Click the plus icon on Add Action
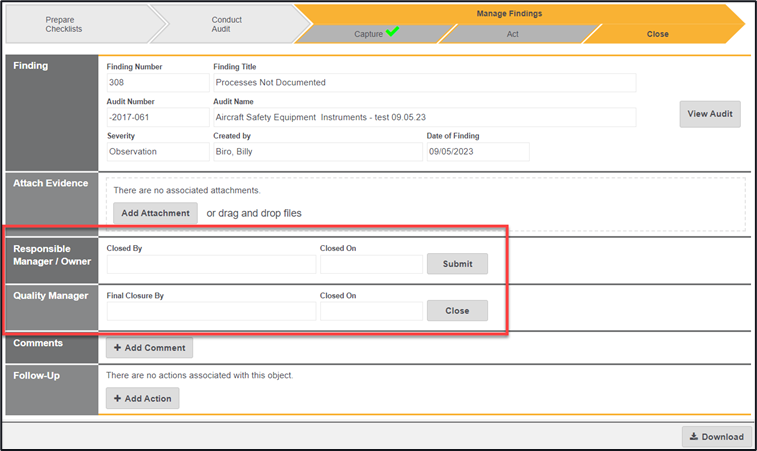The width and height of the screenshot is (757, 451). (x=117, y=398)
